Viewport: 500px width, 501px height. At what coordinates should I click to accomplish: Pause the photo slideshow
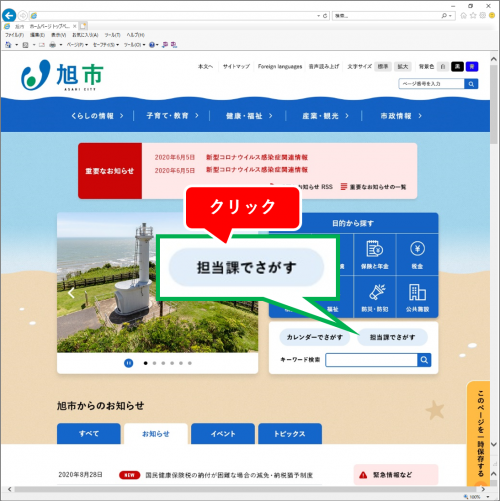point(129,363)
